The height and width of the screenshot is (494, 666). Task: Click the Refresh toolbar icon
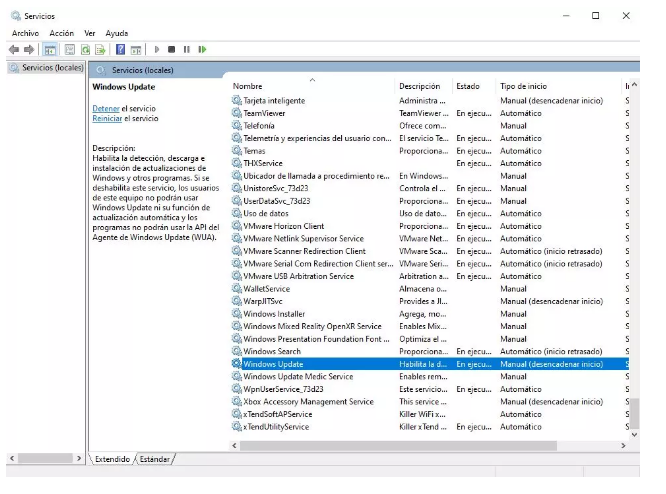pyautogui.click(x=86, y=49)
